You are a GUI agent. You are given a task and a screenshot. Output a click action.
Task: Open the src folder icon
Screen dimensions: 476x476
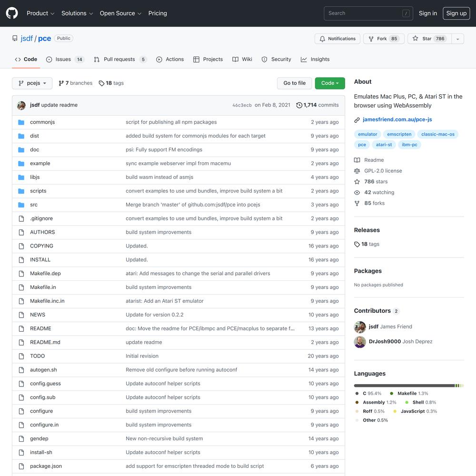[21, 205]
